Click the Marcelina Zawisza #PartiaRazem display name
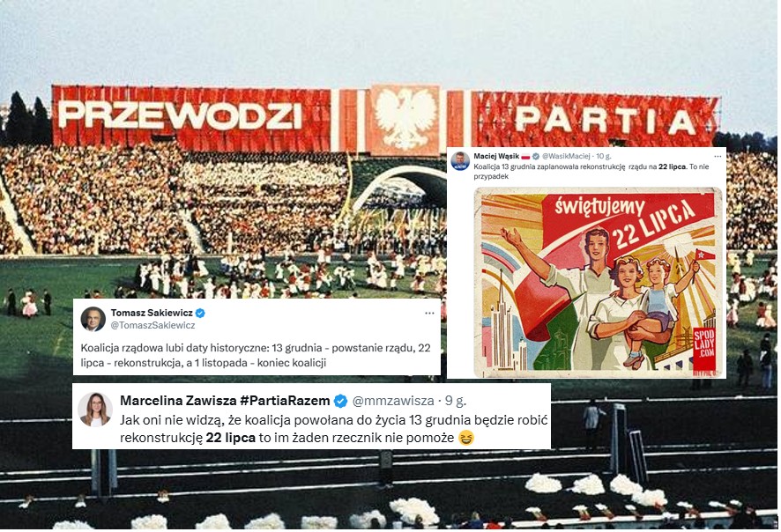781x532 pixels. click(225, 401)
